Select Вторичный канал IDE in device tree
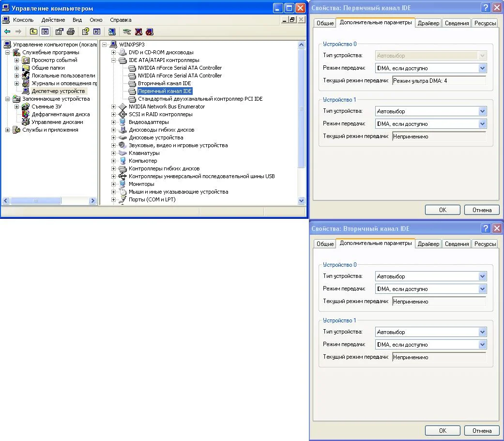Image resolution: width=504 pixels, height=441 pixels. [164, 83]
